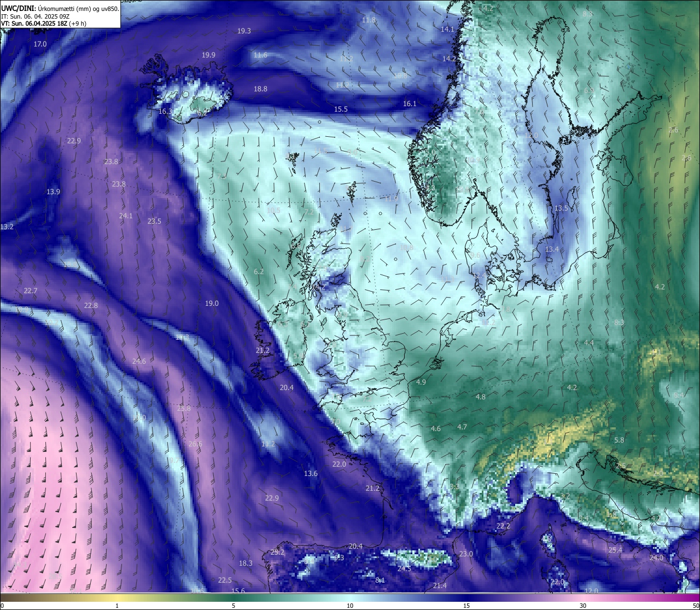700x610 pixels.
Task: Select the map value 4.9
Action: (x=421, y=382)
